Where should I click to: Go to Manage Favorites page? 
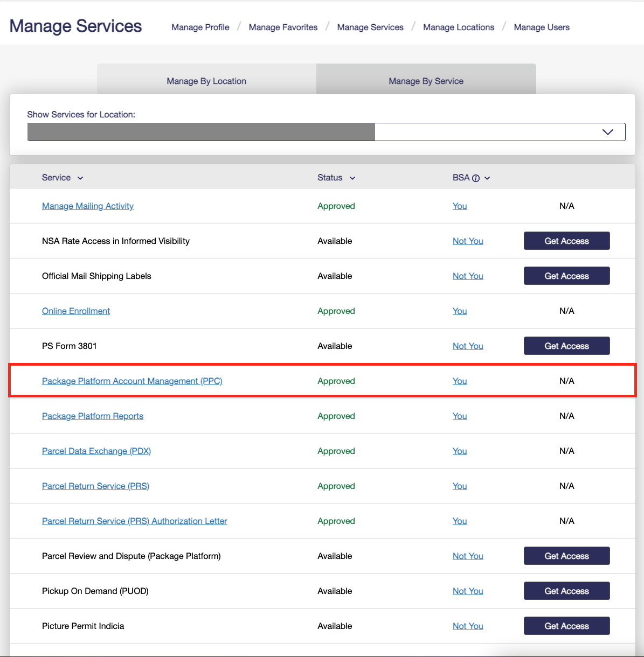283,27
